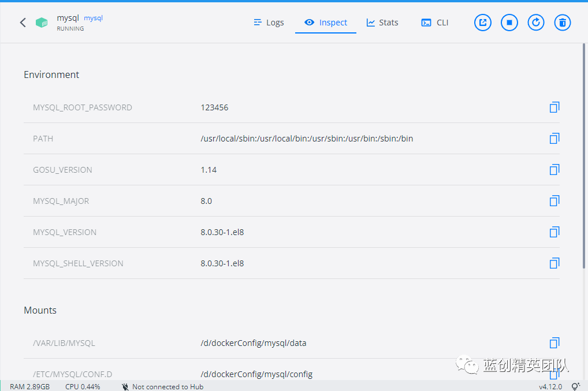Click the open in browser icon button

tap(483, 23)
